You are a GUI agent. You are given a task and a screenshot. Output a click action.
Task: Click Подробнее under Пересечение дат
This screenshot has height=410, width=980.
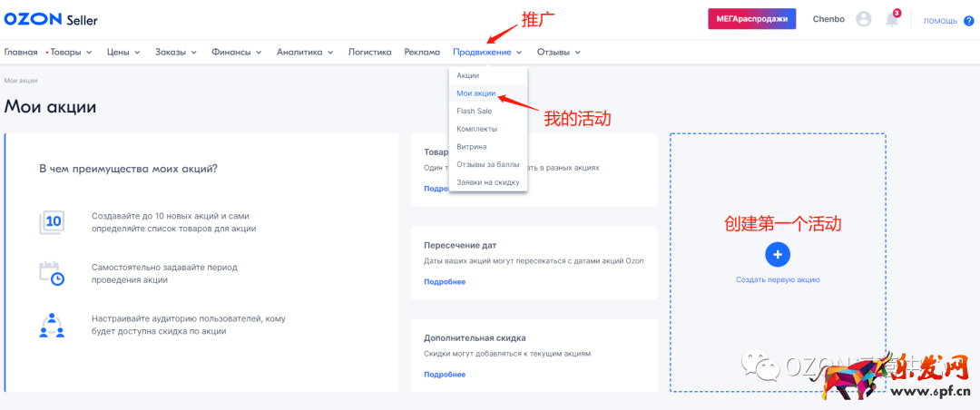[445, 282]
